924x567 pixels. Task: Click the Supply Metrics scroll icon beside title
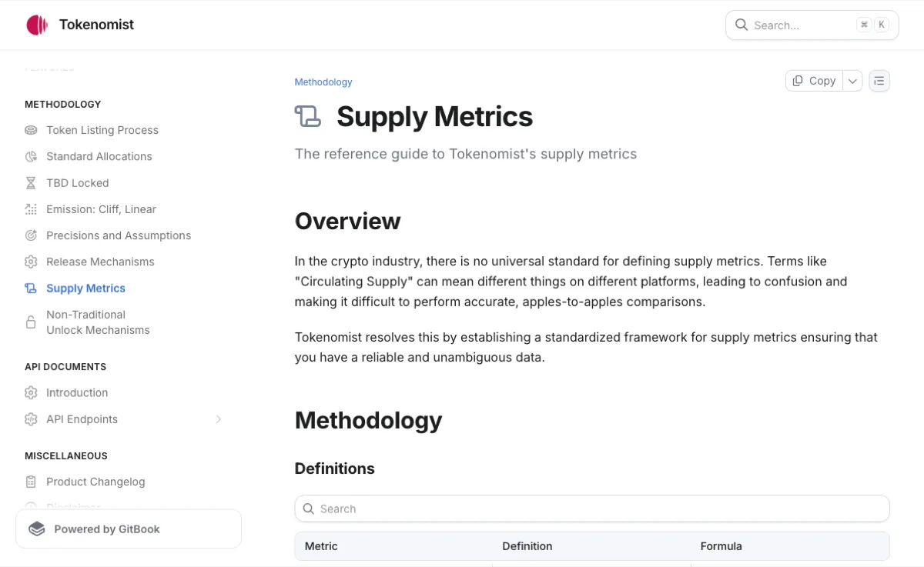308,116
